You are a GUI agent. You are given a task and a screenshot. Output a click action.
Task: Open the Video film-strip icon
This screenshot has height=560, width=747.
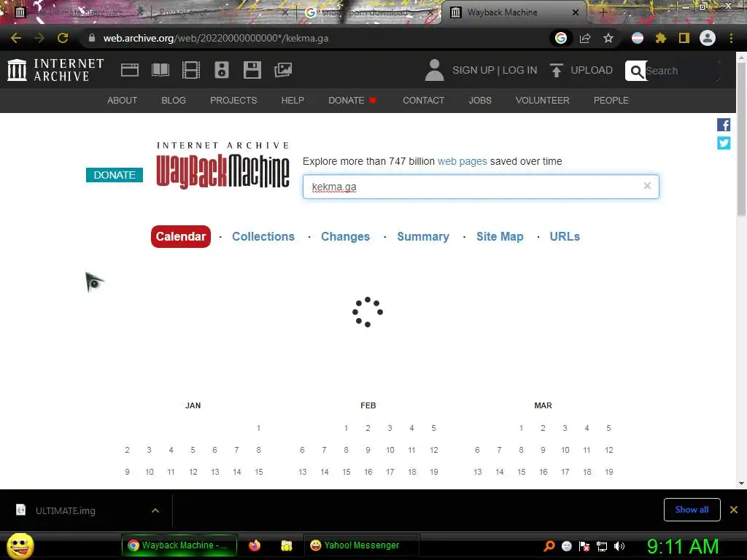(191, 70)
